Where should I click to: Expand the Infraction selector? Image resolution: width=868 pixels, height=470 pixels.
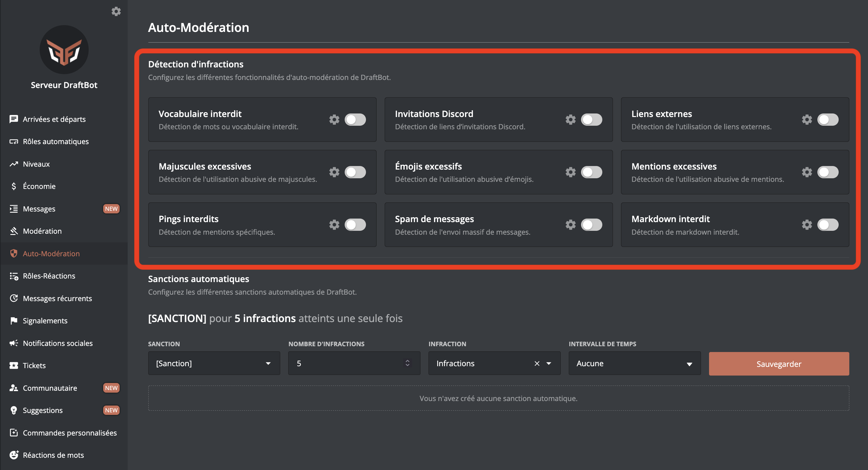tap(548, 363)
